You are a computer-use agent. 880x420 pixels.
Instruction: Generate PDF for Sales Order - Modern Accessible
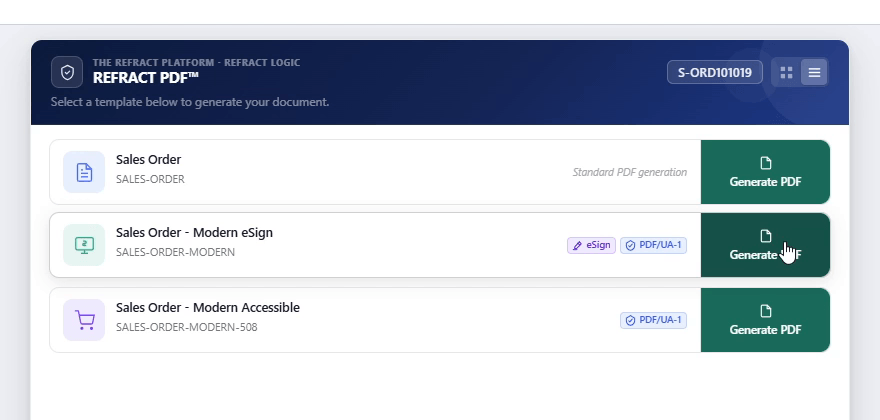765,320
